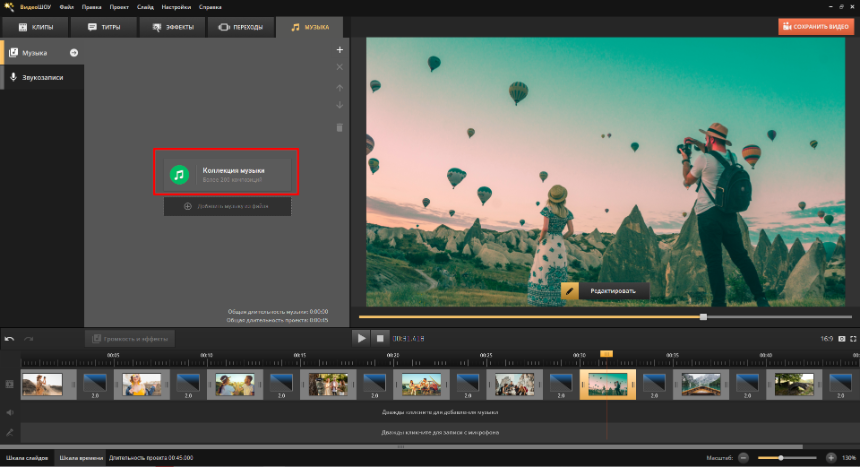
Task: Select the mountain lake boat slide thumbnail
Action: (x=701, y=384)
